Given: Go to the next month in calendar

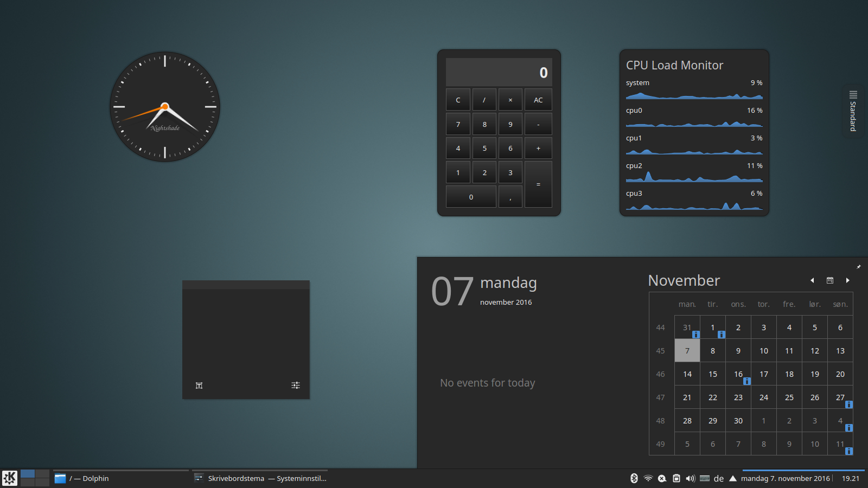Looking at the screenshot, I should pos(847,280).
